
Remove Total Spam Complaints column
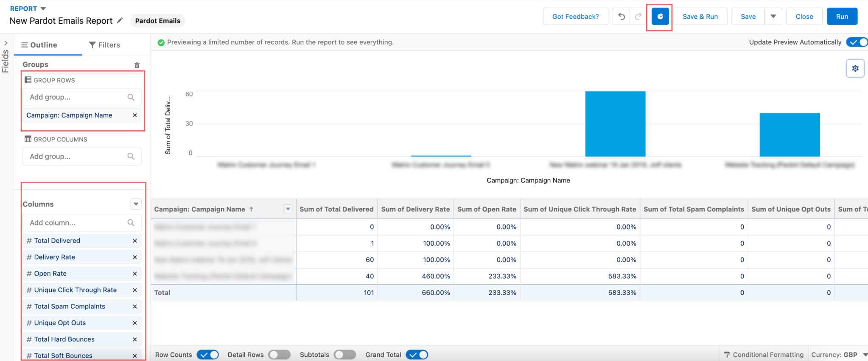tap(134, 307)
